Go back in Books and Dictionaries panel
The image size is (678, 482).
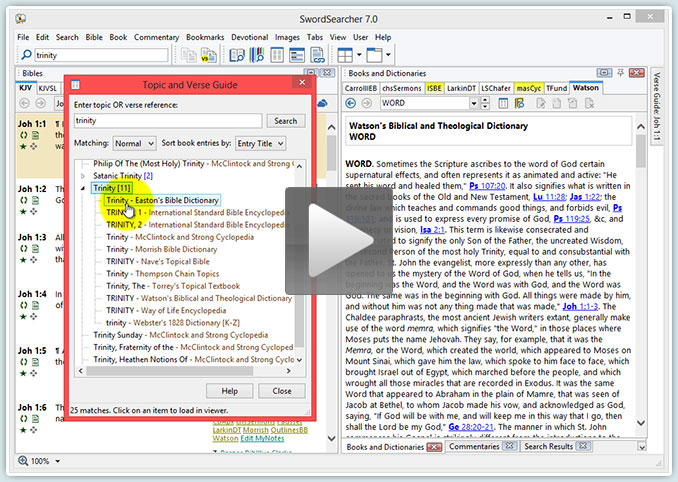351,103
